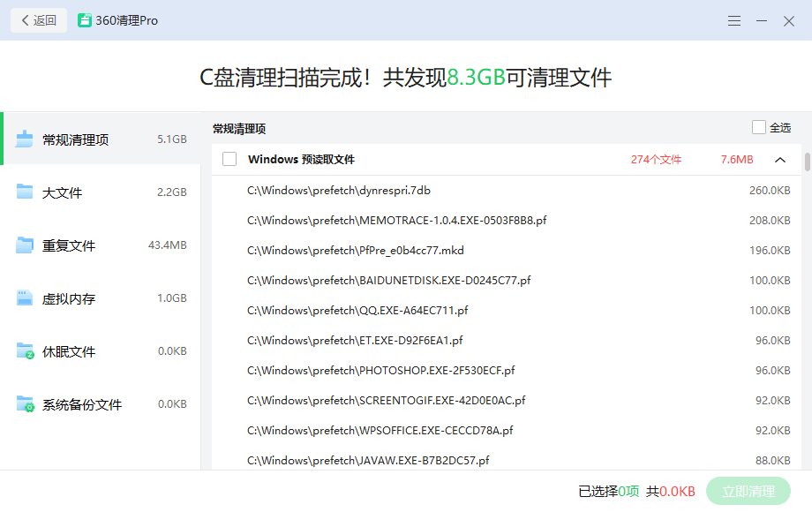Check the Windows 预读取文件 group checkbox
The width and height of the screenshot is (812, 512).
point(229,160)
